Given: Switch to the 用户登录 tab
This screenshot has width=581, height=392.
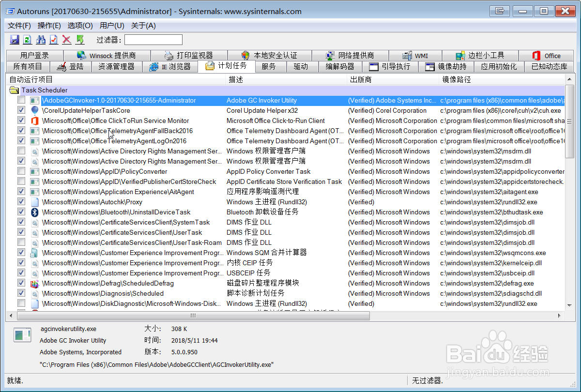Looking at the screenshot, I should [35, 56].
